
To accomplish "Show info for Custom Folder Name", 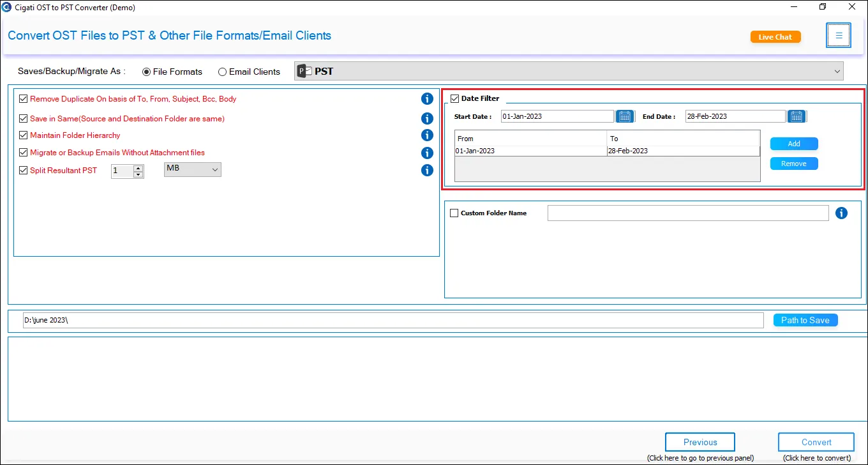I will (842, 213).
